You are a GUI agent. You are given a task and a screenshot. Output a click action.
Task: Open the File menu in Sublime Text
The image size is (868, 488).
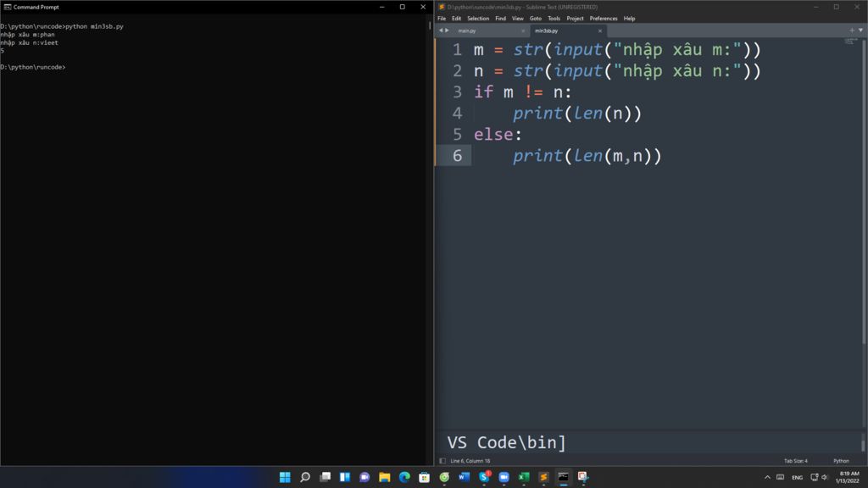442,19
